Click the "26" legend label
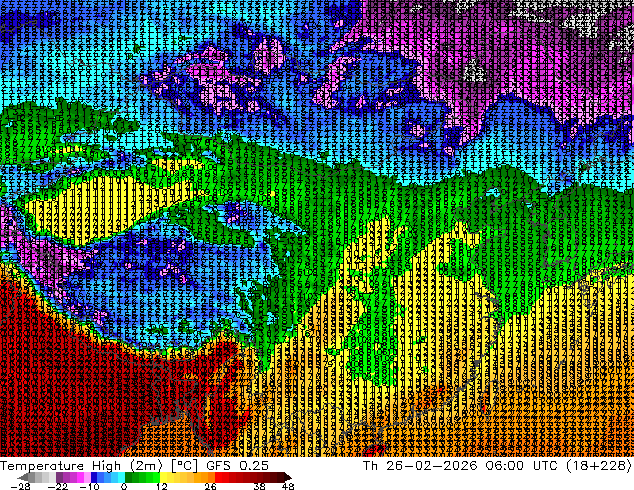Image resolution: width=634 pixels, height=490 pixels. point(210,486)
